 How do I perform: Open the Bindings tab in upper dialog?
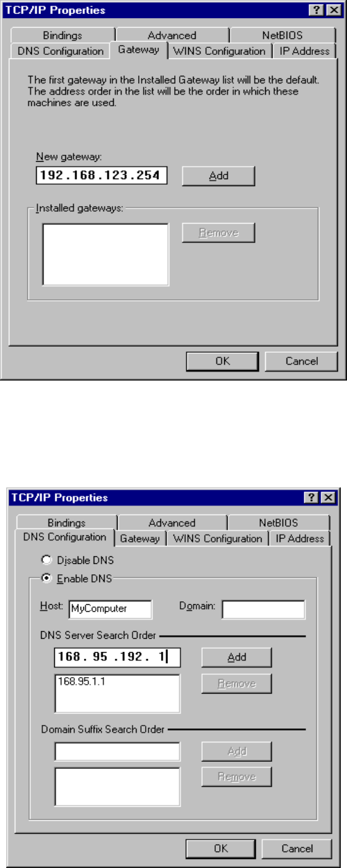(x=62, y=35)
